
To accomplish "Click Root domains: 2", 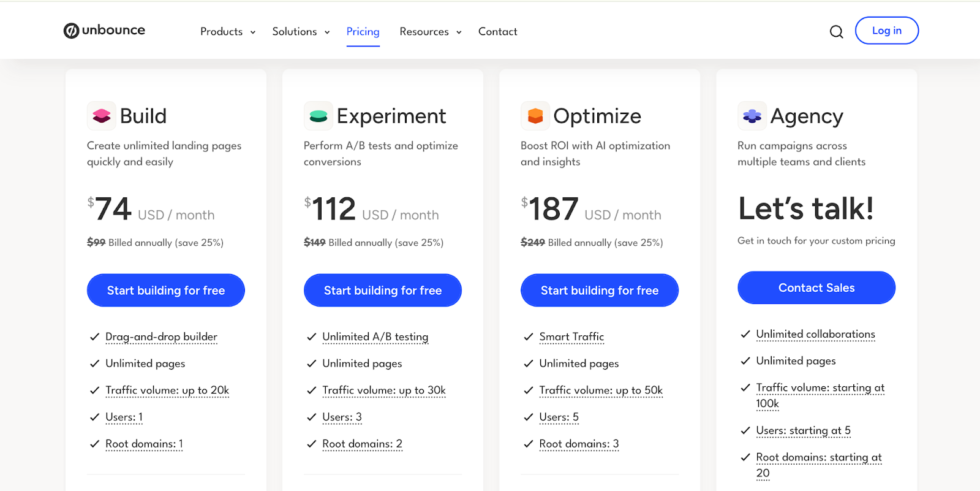I will (362, 444).
